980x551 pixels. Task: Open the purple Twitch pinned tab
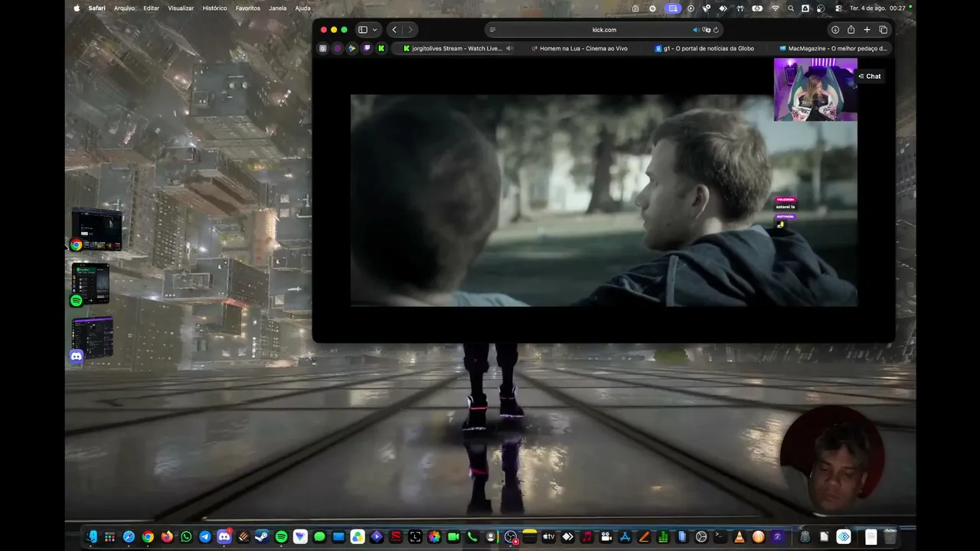click(367, 48)
